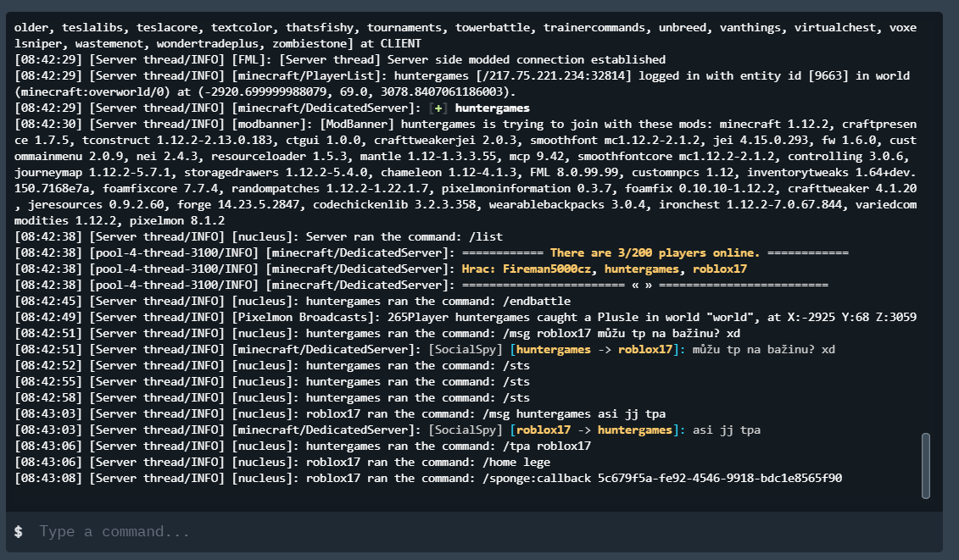Click the '/home lege' command text

(x=516, y=463)
